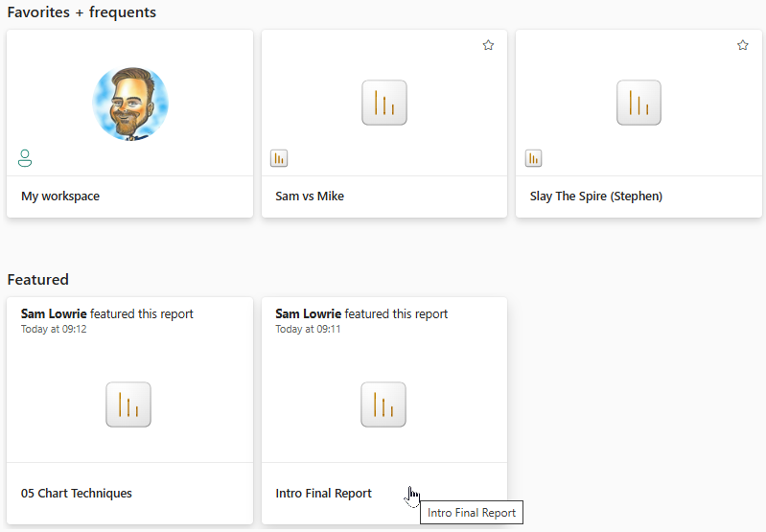Open the 05 Chart Techniques title

[x=76, y=494]
